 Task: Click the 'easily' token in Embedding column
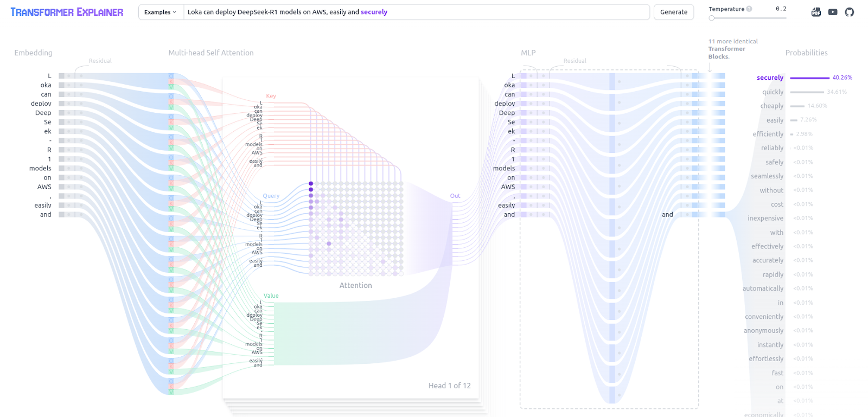43,205
